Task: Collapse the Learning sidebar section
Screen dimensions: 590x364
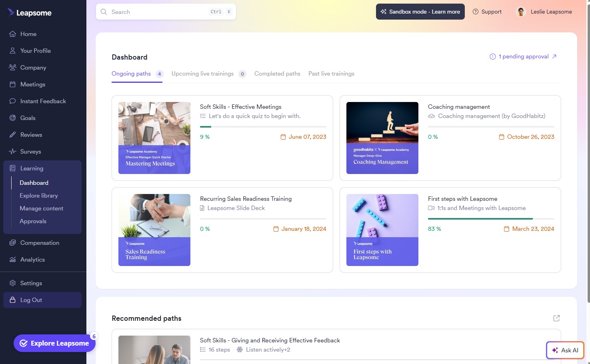Action: coord(42,168)
